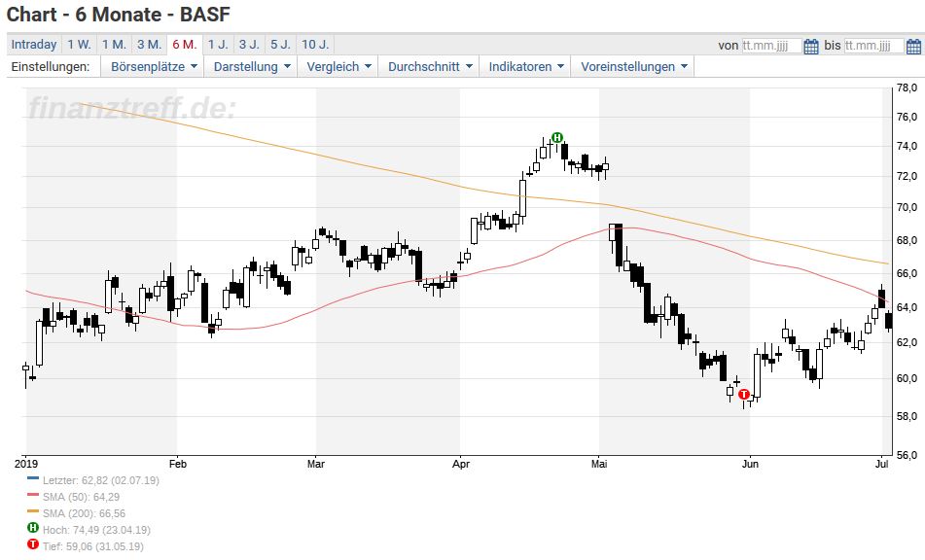Click the green H high marker on chart
This screenshot has width=925, height=560.
click(x=557, y=137)
